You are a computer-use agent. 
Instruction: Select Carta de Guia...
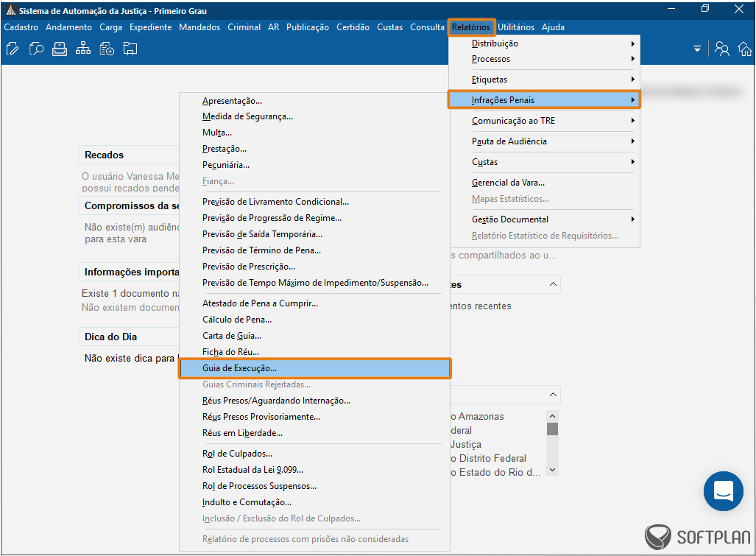point(314,336)
